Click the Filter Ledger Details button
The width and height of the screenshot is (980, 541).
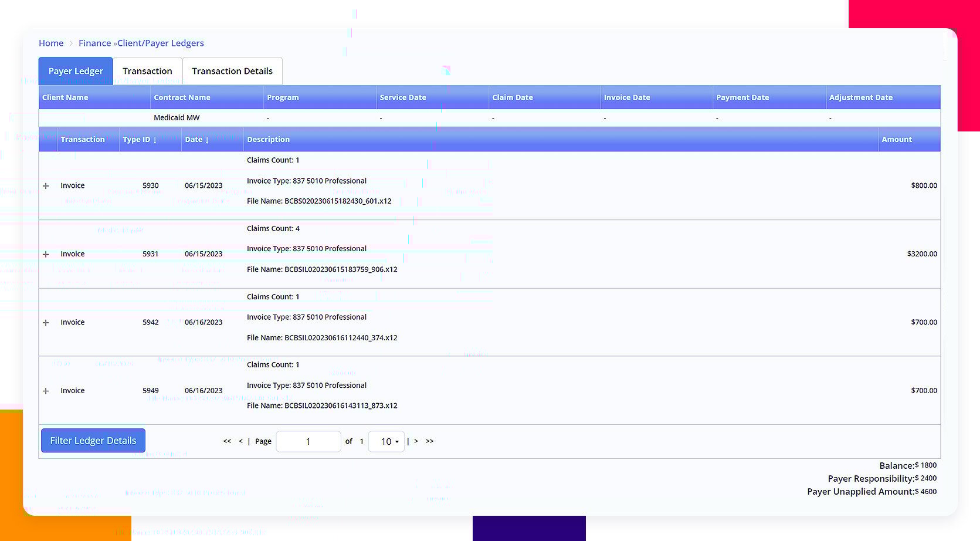93,441
